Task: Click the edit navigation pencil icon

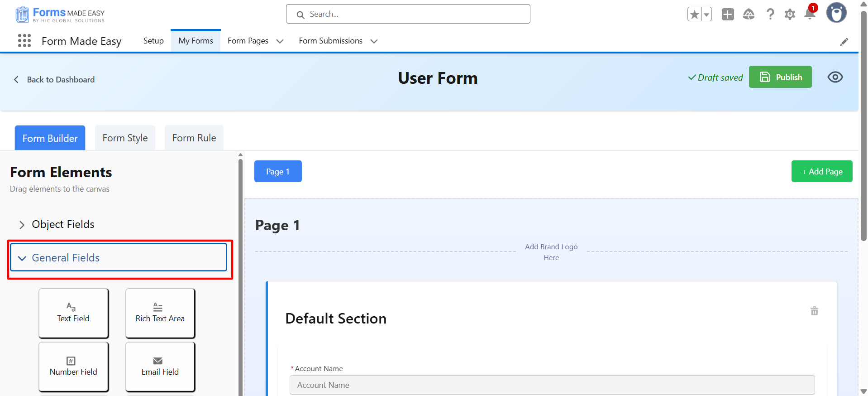Action: tap(844, 42)
